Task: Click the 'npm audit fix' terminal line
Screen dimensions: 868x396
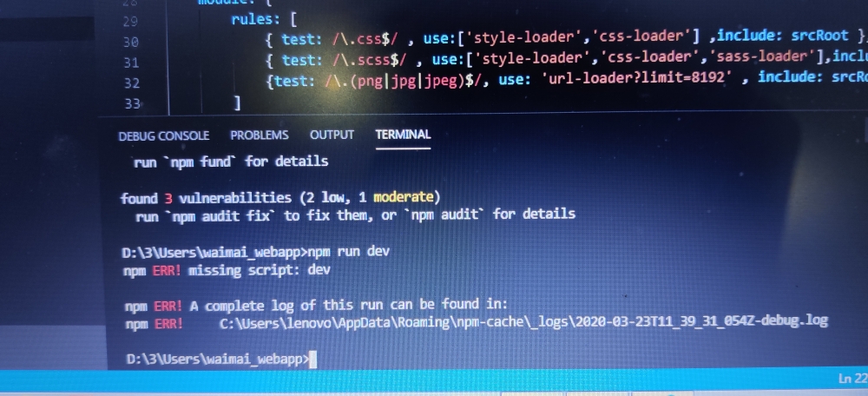Action: 355,214
